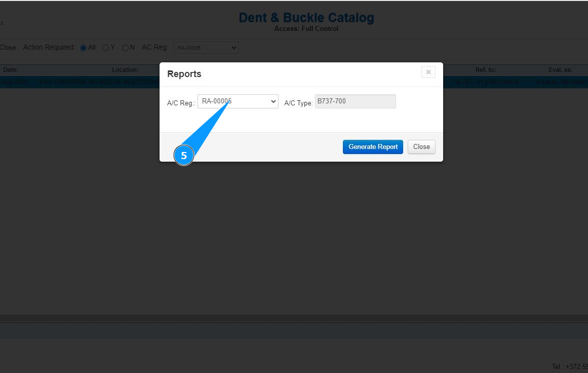Select the N radio for Action Required
The width and height of the screenshot is (588, 373).
(125, 48)
